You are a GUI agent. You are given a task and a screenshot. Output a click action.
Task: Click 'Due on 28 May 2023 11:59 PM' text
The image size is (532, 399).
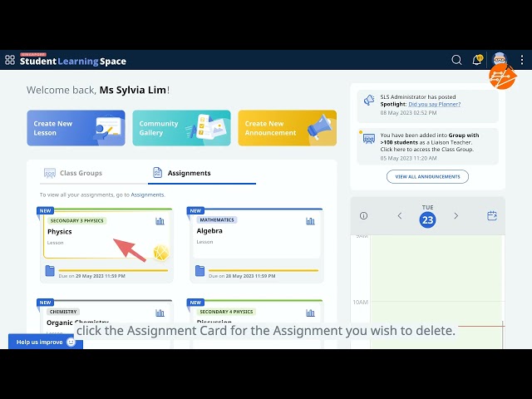242,276
